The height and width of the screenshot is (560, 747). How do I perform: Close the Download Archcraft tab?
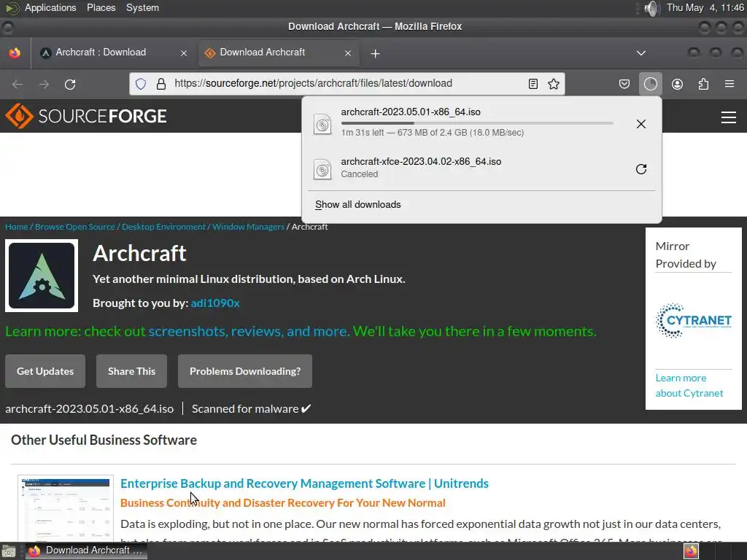(x=348, y=53)
